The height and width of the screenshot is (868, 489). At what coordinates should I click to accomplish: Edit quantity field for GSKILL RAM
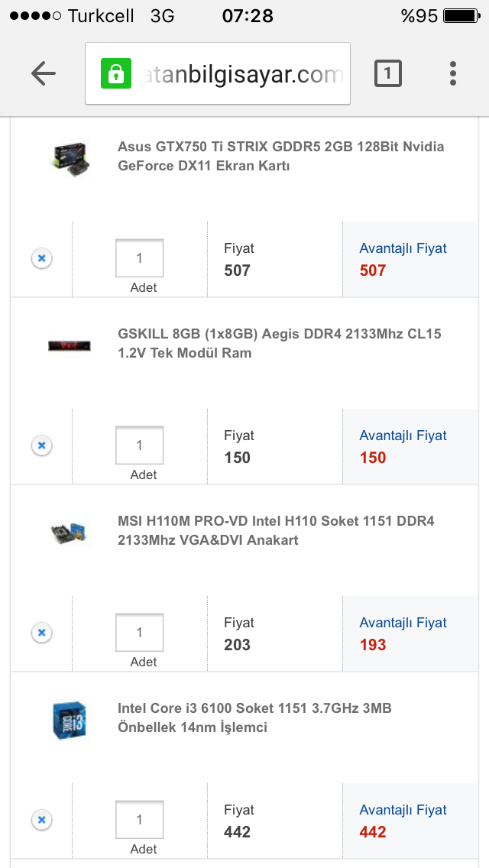pyautogui.click(x=139, y=445)
